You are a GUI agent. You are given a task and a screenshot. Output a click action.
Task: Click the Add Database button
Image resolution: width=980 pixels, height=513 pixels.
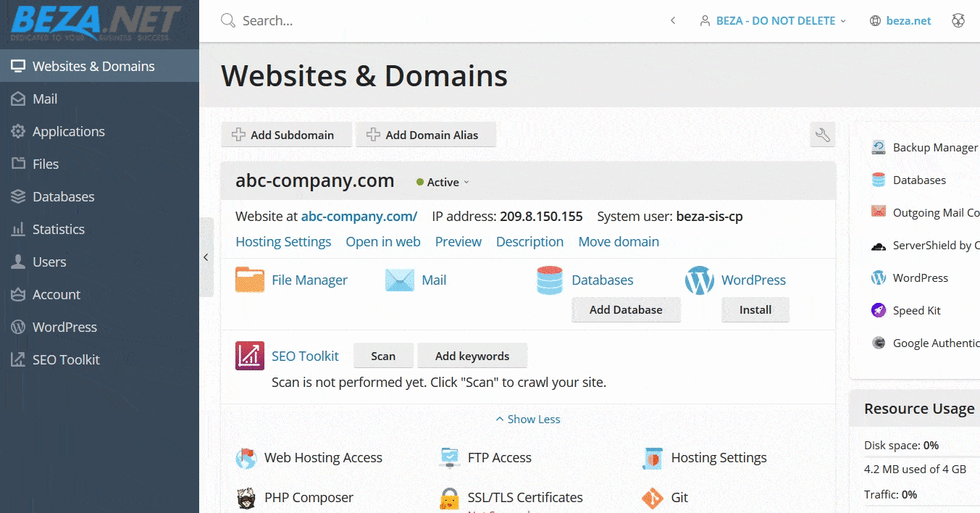click(x=626, y=309)
